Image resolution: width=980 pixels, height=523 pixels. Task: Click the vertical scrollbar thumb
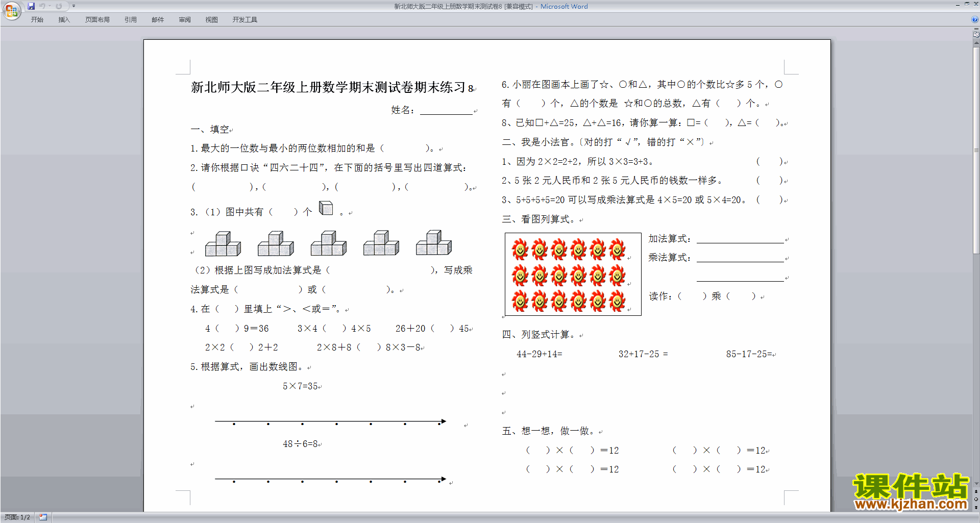point(976,151)
